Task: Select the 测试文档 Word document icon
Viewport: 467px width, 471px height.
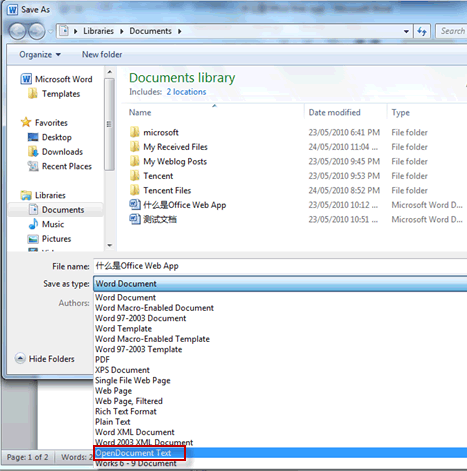Action: tap(135, 219)
